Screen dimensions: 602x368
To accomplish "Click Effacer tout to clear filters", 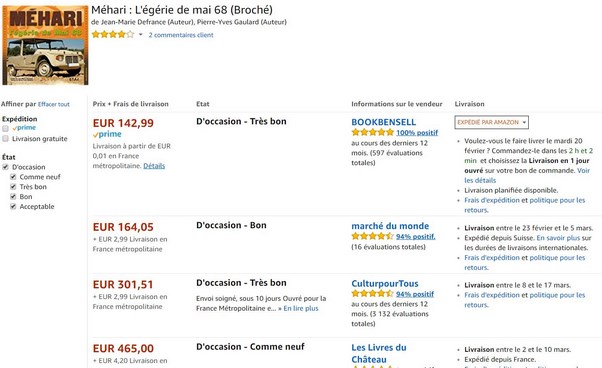I will pyautogui.click(x=54, y=104).
